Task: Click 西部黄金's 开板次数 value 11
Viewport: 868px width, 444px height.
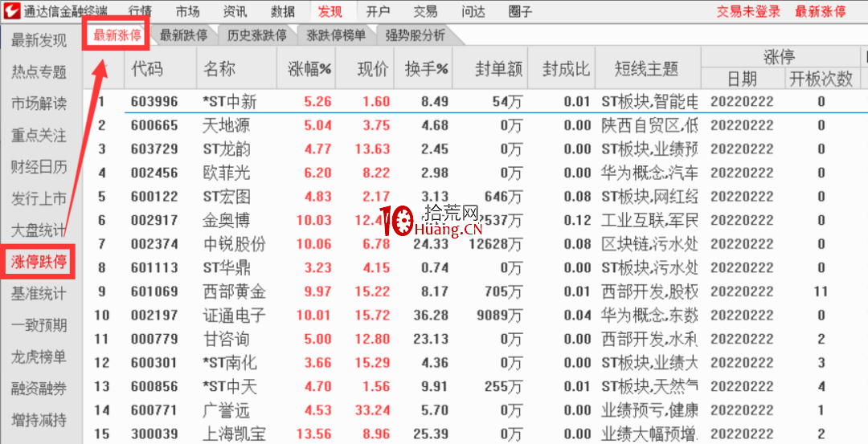Action: pyautogui.click(x=821, y=292)
